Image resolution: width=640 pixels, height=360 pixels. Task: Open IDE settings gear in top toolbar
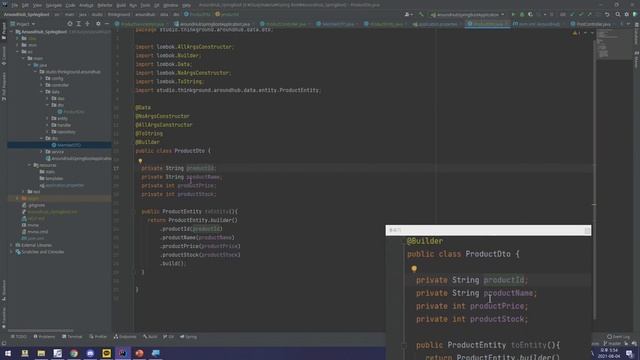[x=627, y=14]
